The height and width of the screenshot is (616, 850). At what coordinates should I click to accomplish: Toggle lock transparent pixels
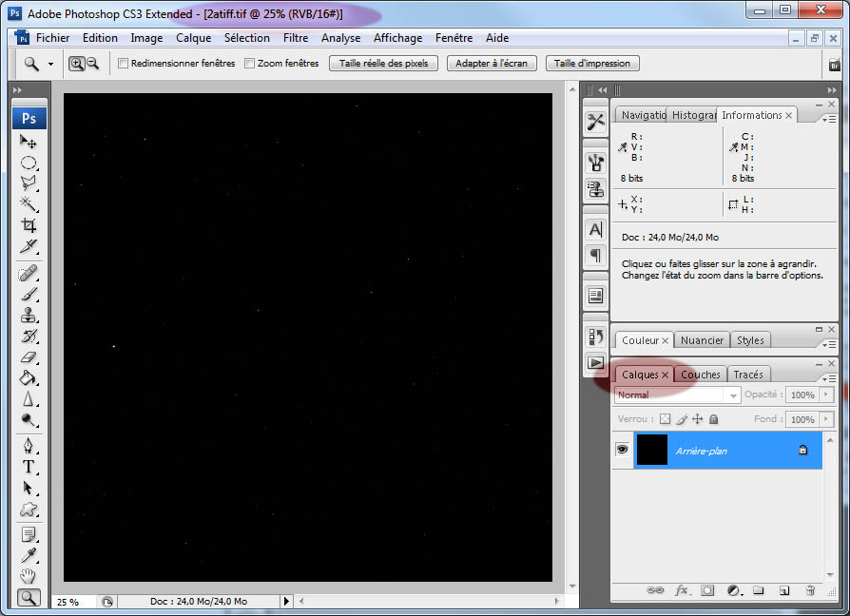coord(666,419)
